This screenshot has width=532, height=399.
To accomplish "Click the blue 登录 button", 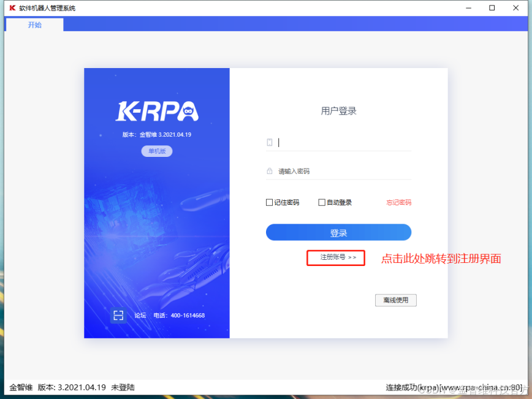I will click(338, 232).
